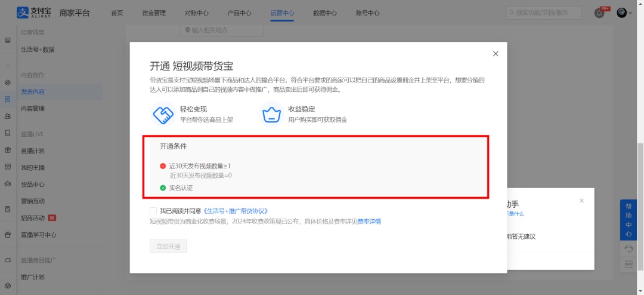Open the people/users icon in the left rail

tap(8, 116)
